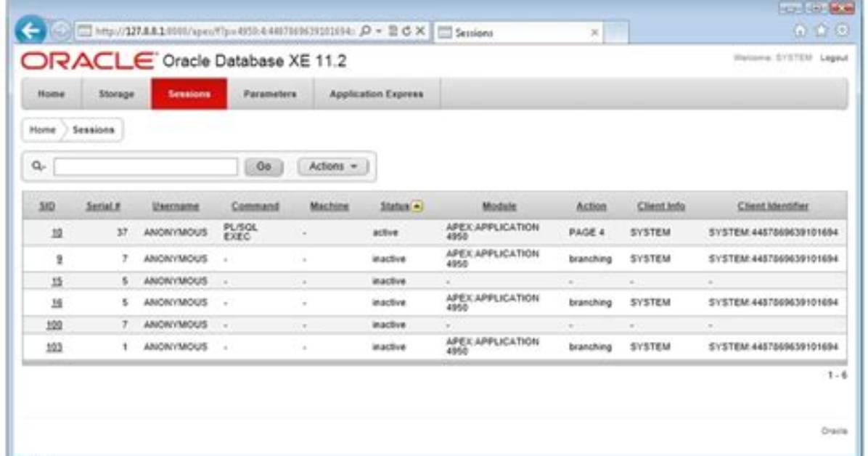The width and height of the screenshot is (868, 456).
Task: Click the Status sort indicator icon
Action: [417, 207]
